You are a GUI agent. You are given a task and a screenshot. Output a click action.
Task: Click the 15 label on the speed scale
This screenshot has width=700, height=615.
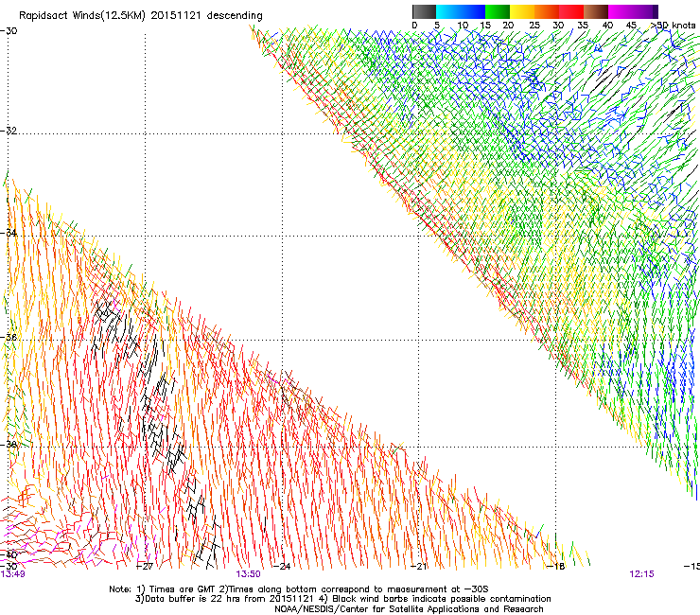(x=485, y=26)
